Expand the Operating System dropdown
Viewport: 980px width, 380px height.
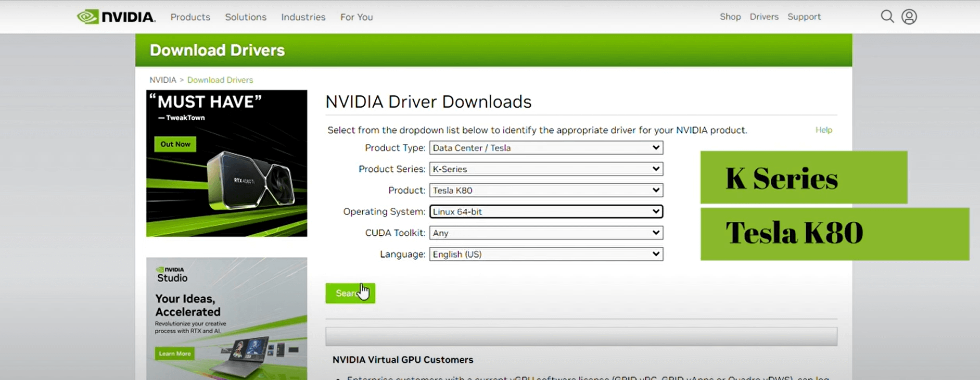(545, 212)
